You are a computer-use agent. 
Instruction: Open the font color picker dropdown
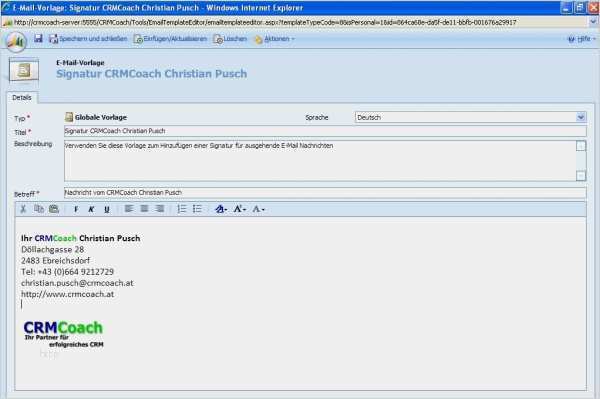pos(259,209)
